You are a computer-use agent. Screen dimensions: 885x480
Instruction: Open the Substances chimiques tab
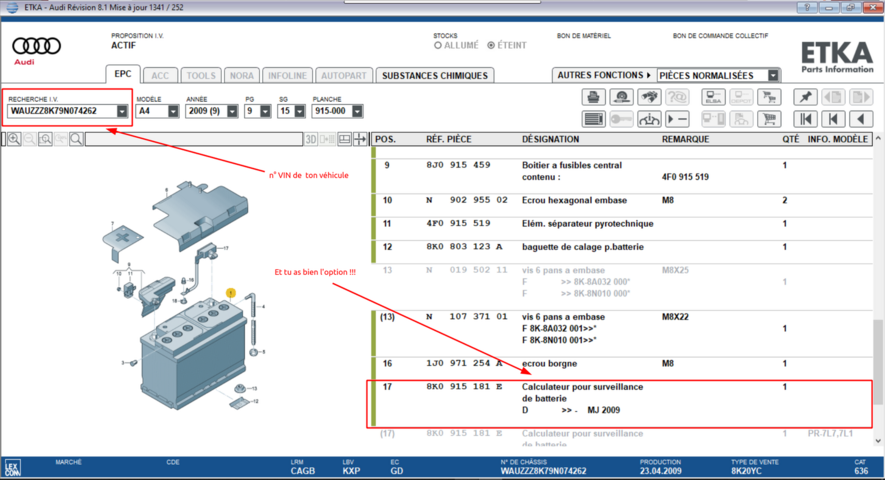[x=435, y=76]
